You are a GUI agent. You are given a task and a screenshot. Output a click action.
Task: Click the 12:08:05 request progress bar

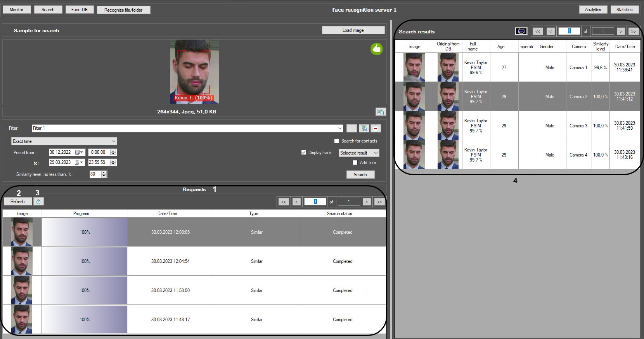(x=85, y=232)
